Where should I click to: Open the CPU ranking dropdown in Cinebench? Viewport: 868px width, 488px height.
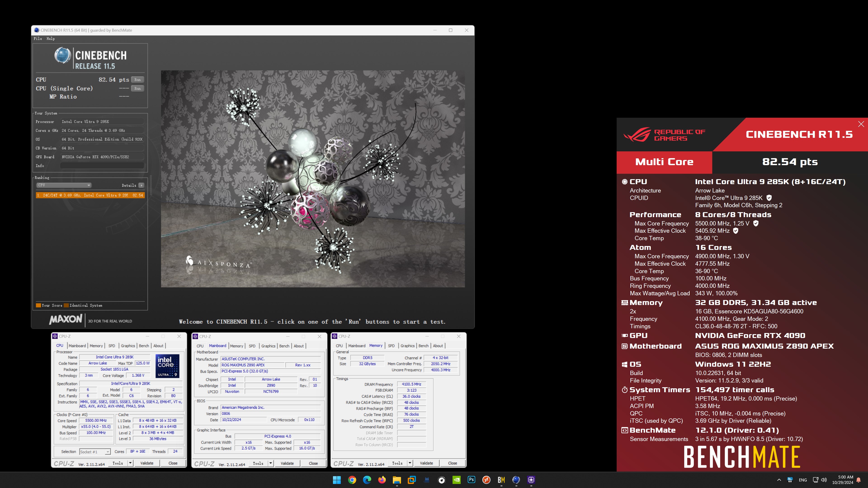tap(64, 185)
